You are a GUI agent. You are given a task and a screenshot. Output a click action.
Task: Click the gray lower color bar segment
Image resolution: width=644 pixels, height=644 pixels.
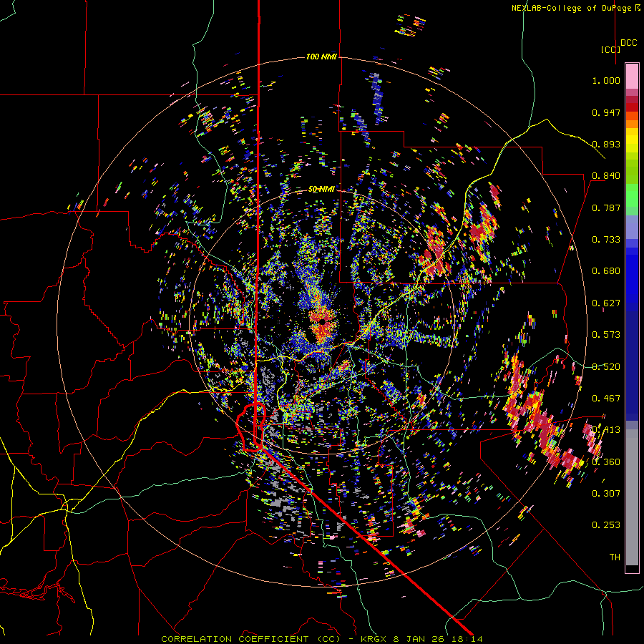632,497
